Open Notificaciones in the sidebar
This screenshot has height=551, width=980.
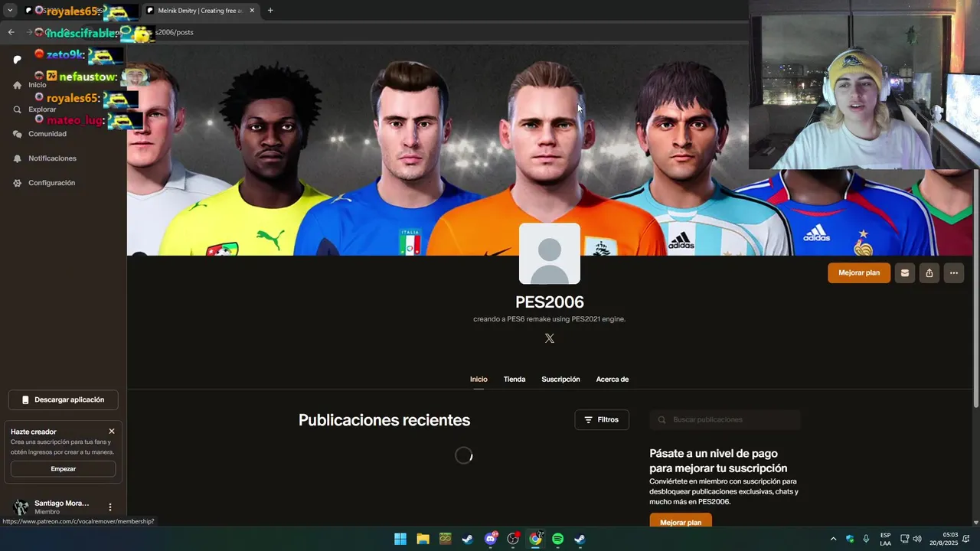52,158
